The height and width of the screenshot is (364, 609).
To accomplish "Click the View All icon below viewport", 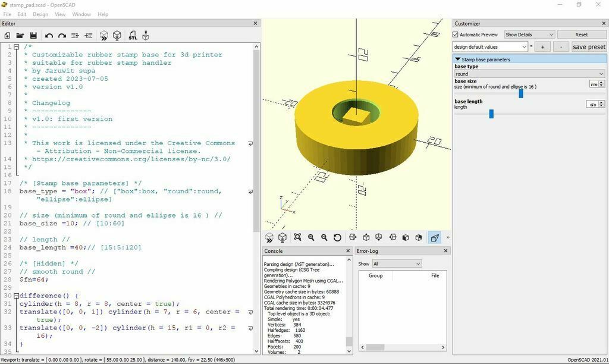I will coord(297,237).
